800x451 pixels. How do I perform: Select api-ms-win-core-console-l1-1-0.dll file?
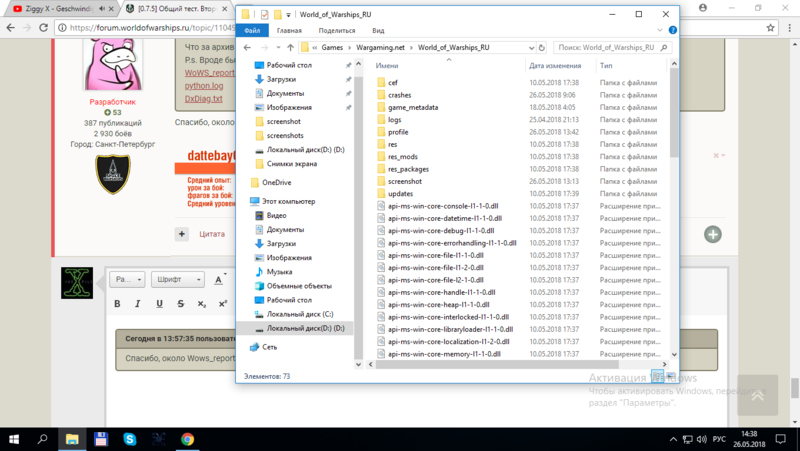point(443,206)
